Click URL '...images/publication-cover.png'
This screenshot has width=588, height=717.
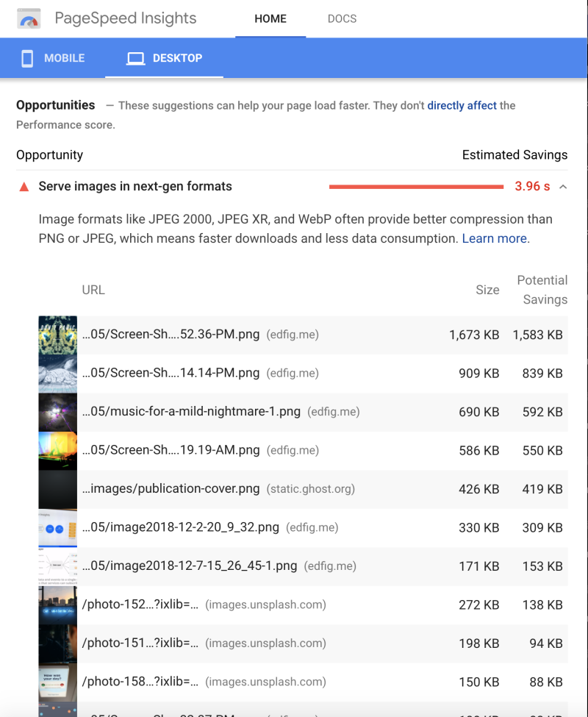pyautogui.click(x=171, y=489)
